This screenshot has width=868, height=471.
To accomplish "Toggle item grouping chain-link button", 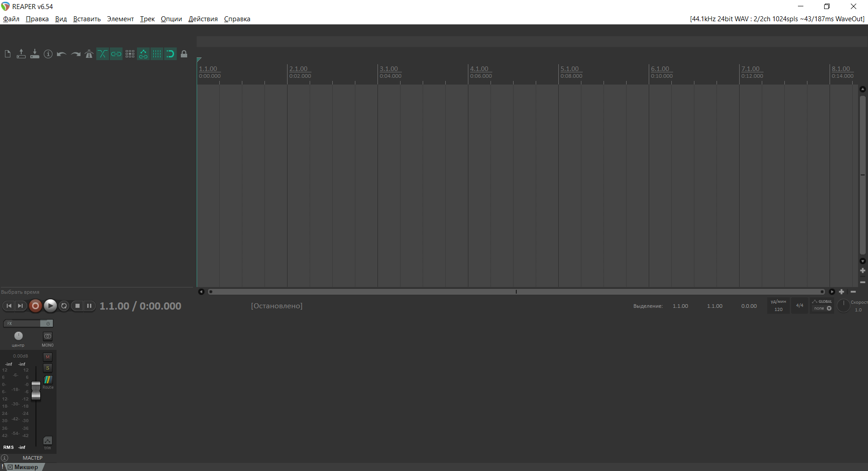I will pos(116,54).
